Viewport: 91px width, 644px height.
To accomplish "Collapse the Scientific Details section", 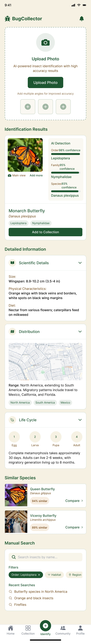I will tap(80, 263).
